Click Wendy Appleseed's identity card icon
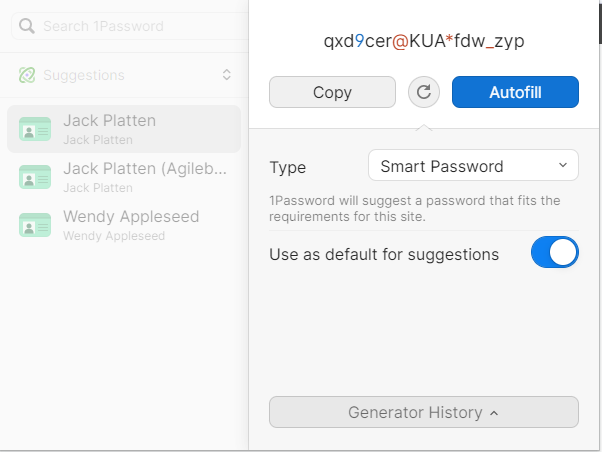602x452 pixels. [35, 225]
